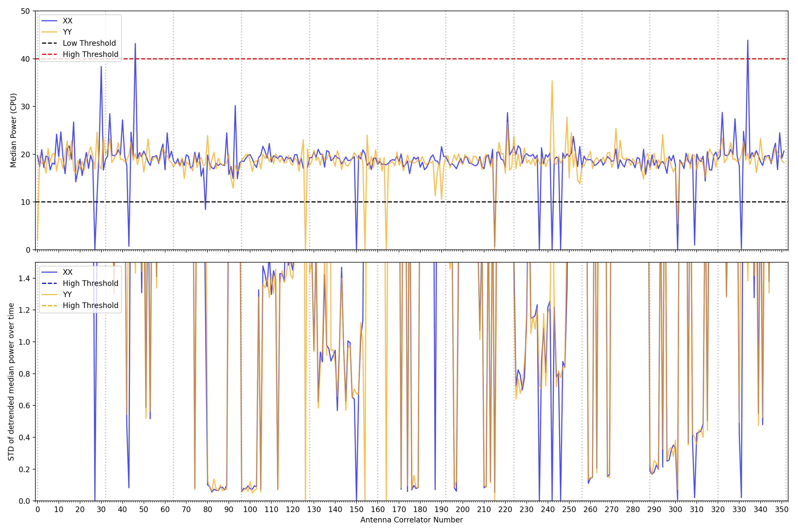
Task: Click red dashed High Threshold legend swatch
Action: [49, 54]
